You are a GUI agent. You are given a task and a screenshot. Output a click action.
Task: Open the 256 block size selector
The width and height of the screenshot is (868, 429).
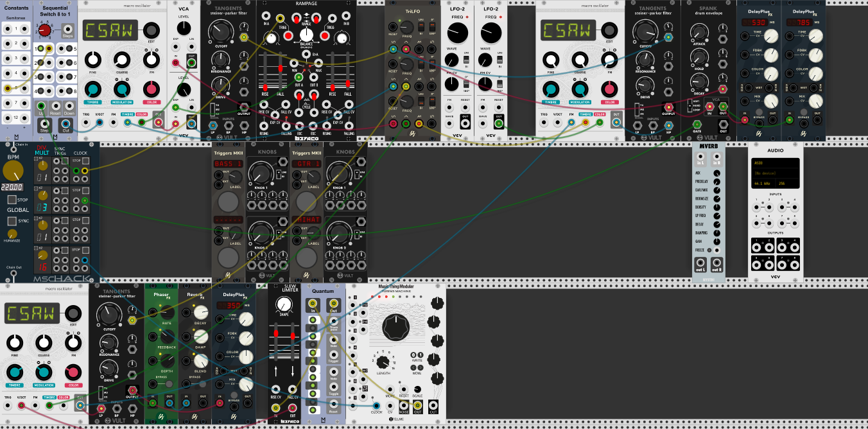click(788, 184)
